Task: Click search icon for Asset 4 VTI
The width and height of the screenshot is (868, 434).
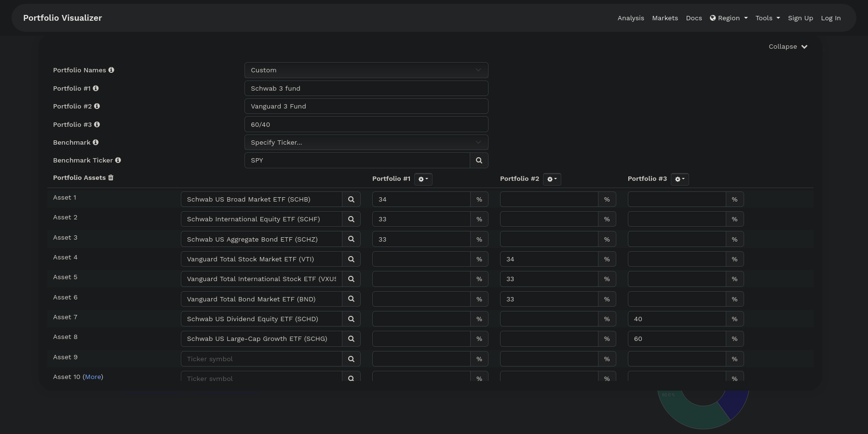Action: tap(351, 259)
